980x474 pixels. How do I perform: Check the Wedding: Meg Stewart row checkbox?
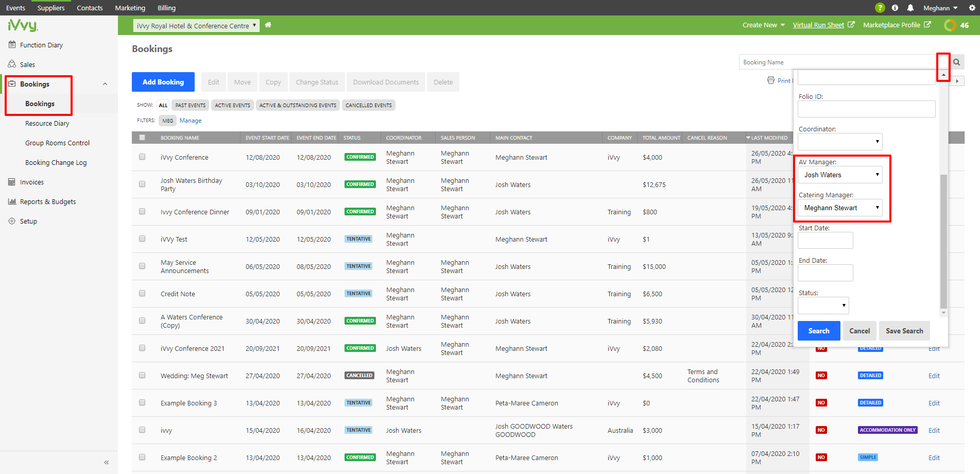[x=142, y=375]
